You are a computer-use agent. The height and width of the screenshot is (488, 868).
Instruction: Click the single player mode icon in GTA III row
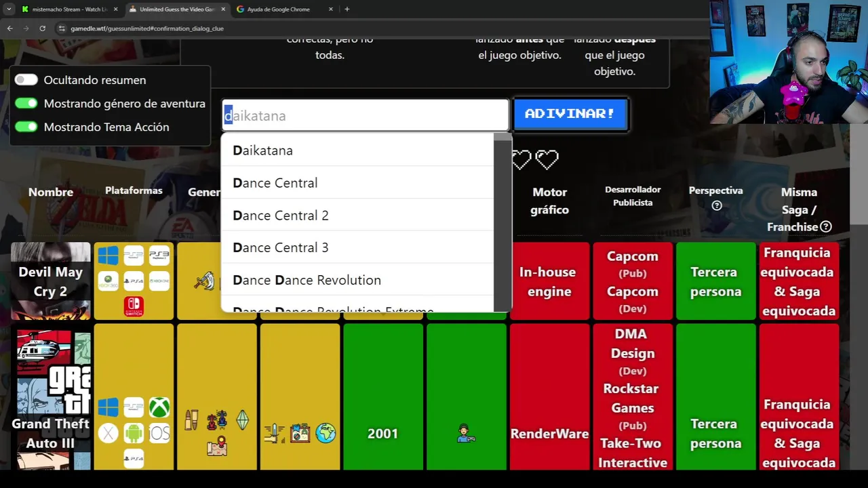click(x=466, y=433)
